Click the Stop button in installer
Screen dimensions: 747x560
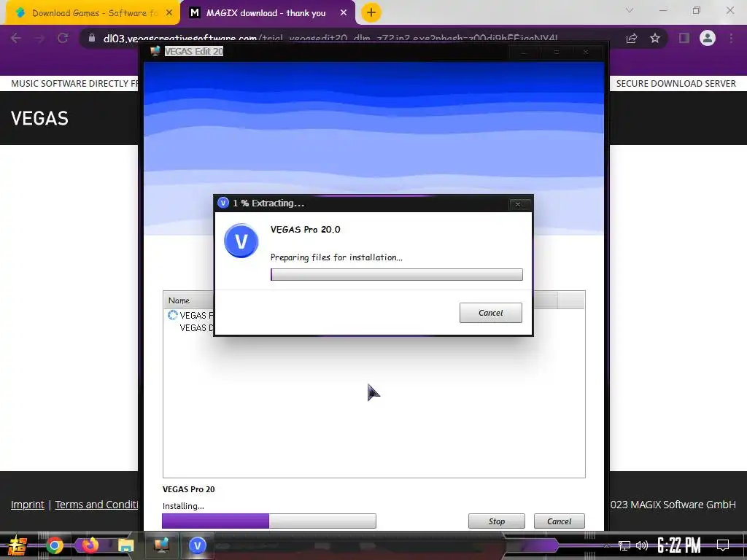(496, 521)
